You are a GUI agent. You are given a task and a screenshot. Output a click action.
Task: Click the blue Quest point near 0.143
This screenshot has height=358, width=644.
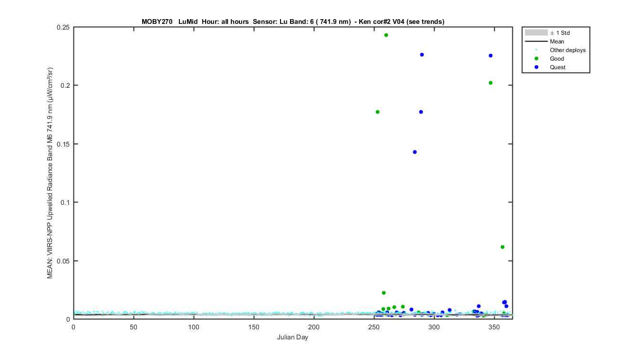point(415,152)
